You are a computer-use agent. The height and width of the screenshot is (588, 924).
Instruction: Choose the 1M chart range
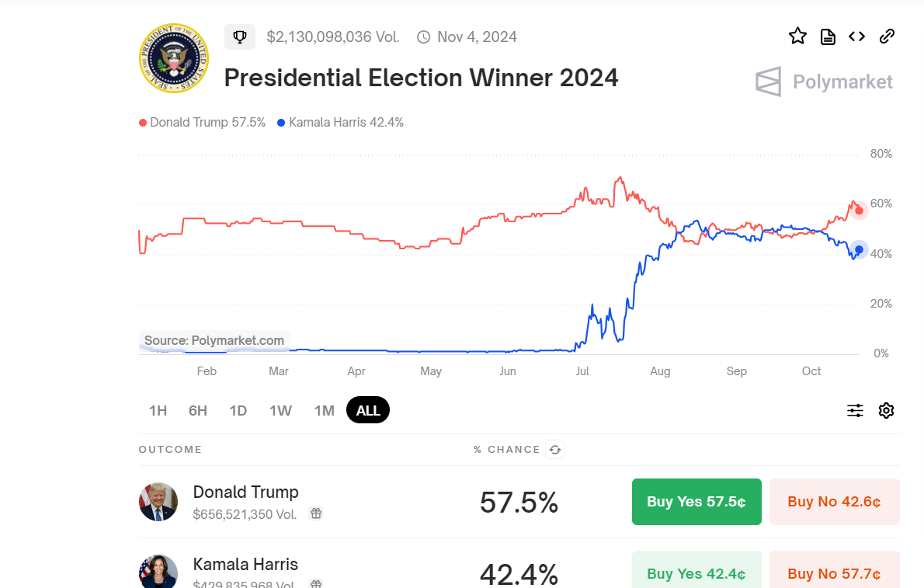point(324,410)
